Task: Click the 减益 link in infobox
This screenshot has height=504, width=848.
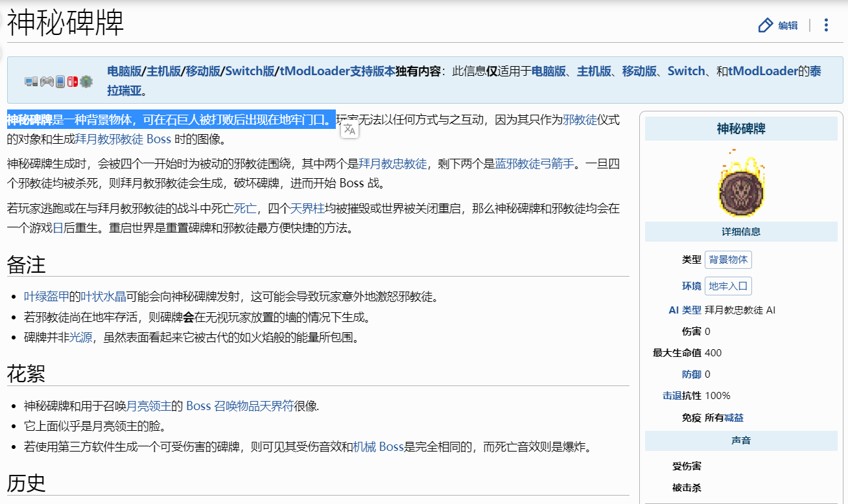Action: pos(734,418)
